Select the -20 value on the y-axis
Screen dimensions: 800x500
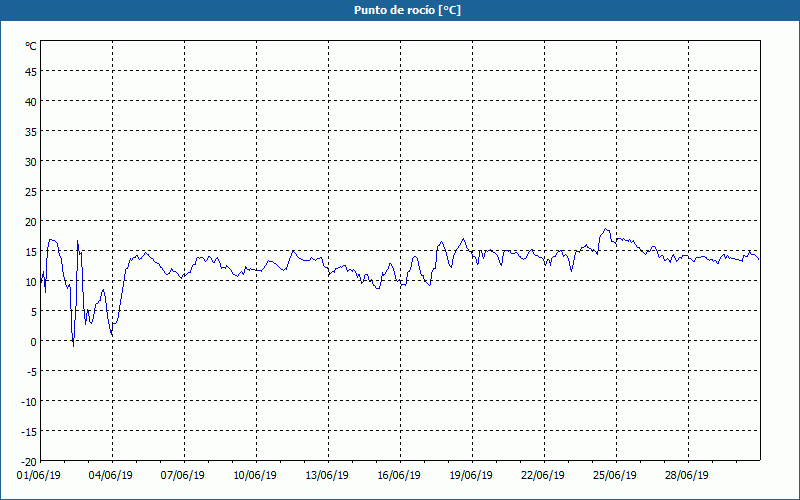tap(29, 462)
